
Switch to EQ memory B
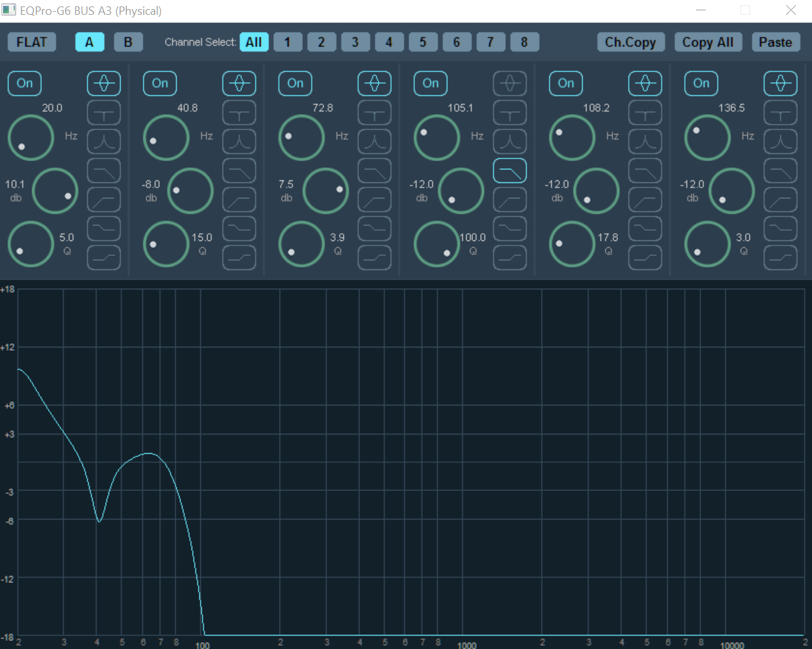click(x=128, y=42)
